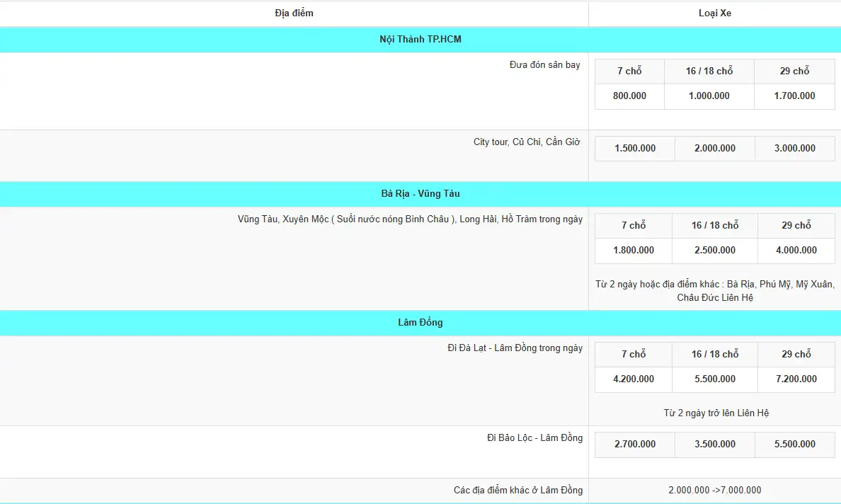Select the 1.700.000 airport transfer price
841x504 pixels.
[x=794, y=96]
